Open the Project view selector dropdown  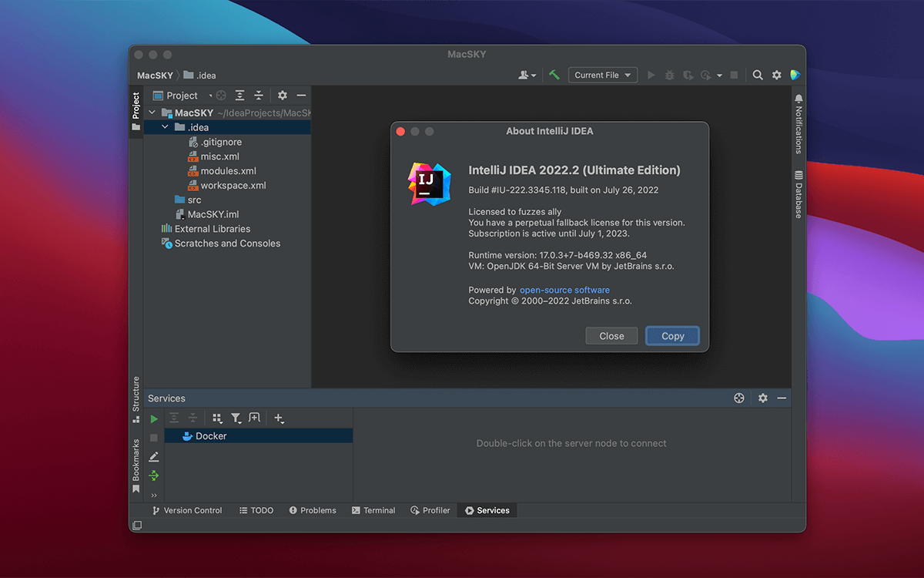[x=182, y=96]
